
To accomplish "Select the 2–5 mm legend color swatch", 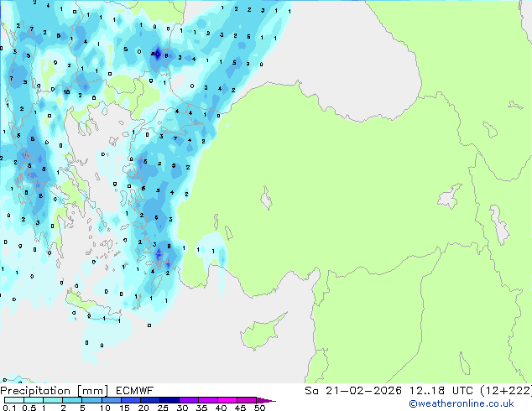I will 72,400.
